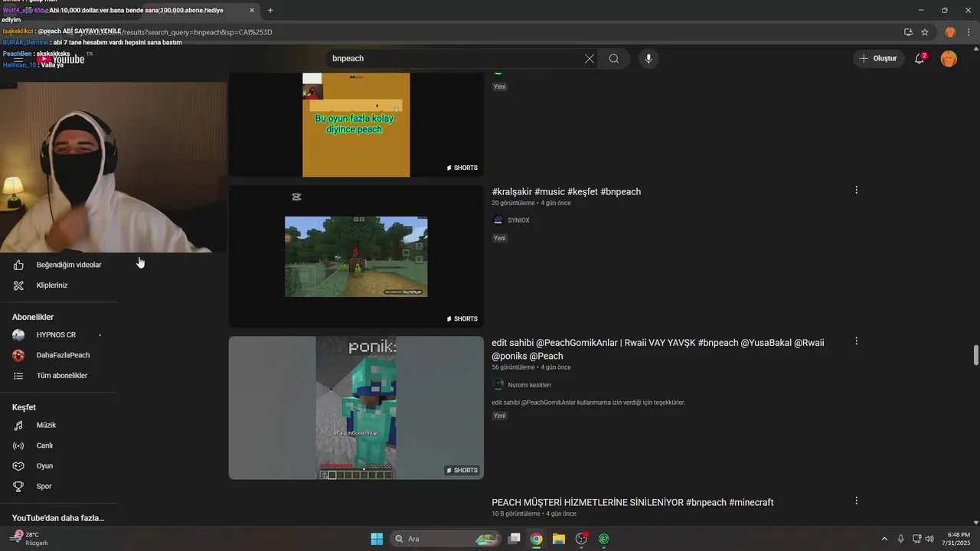The width and height of the screenshot is (980, 551).
Task: Open the weather widget 28°C Rüzgarlı
Action: pos(31,539)
